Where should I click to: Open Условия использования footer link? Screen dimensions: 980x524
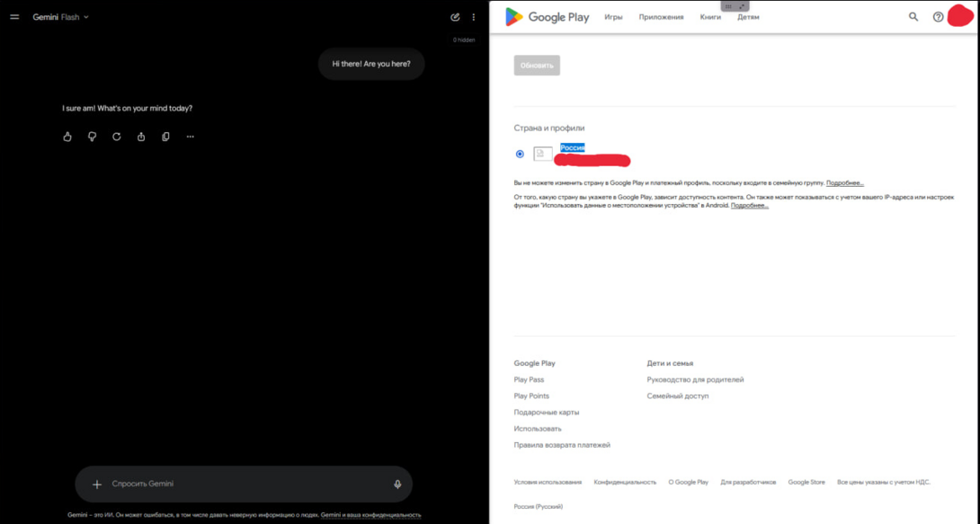pos(548,482)
